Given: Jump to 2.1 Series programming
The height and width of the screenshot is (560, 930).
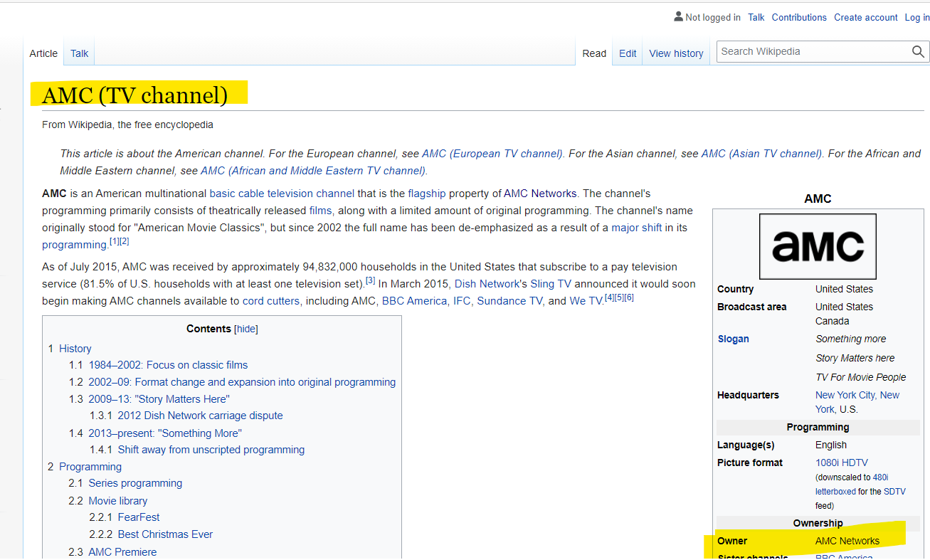Looking at the screenshot, I should click(125, 483).
